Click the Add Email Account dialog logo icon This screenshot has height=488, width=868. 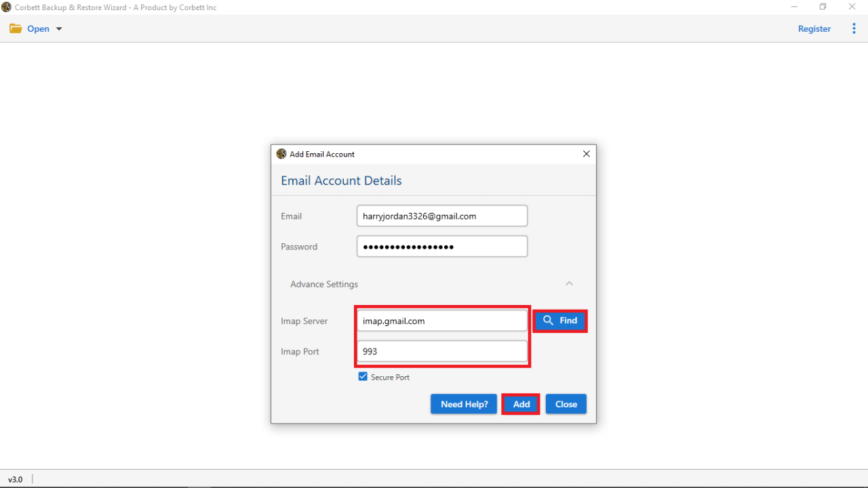click(x=281, y=154)
